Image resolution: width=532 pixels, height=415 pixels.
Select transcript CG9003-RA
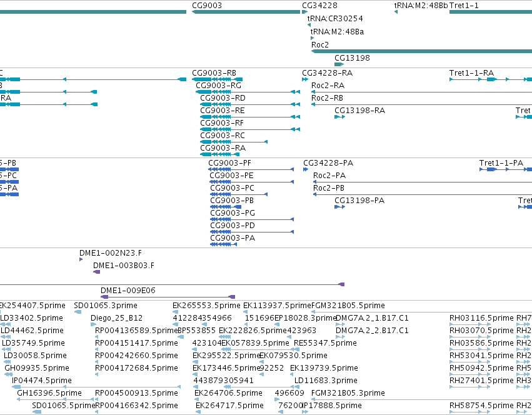tap(220, 154)
